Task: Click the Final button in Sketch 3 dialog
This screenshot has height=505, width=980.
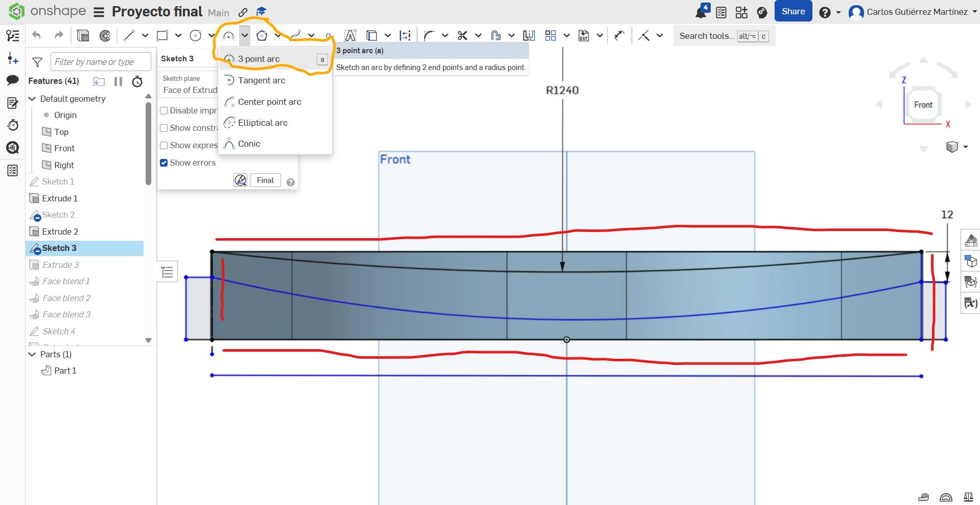Action: (265, 180)
